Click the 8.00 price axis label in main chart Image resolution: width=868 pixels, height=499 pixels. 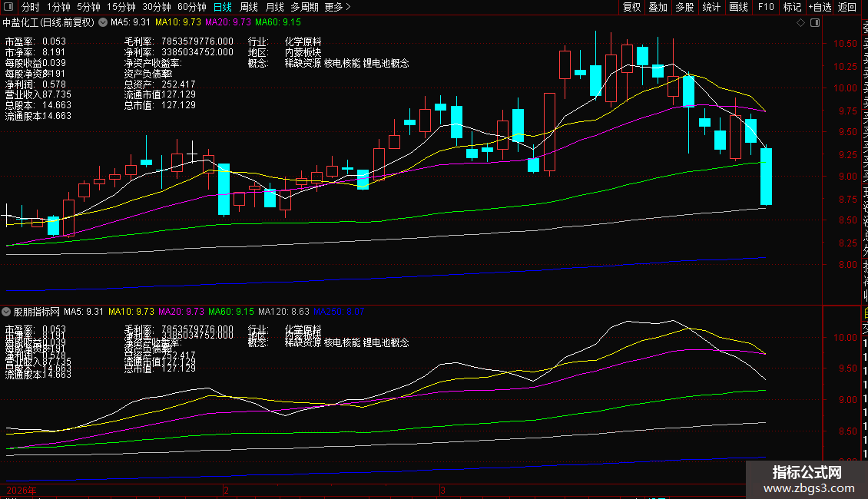[847, 264]
